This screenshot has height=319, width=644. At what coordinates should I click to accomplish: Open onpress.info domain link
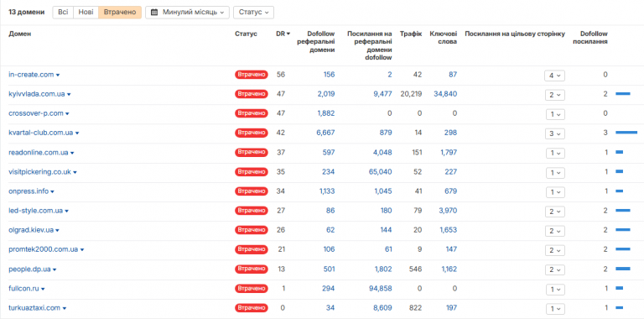point(29,191)
